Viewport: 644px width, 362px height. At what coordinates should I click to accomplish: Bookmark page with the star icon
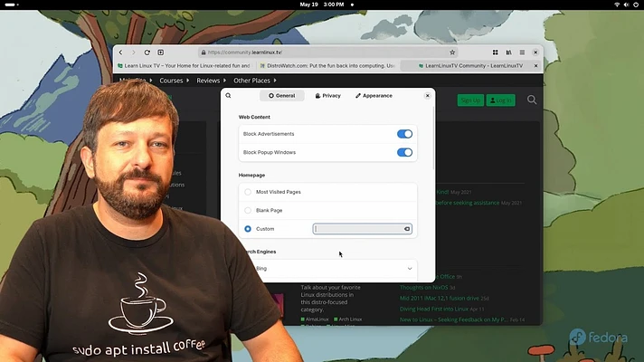[x=452, y=52]
